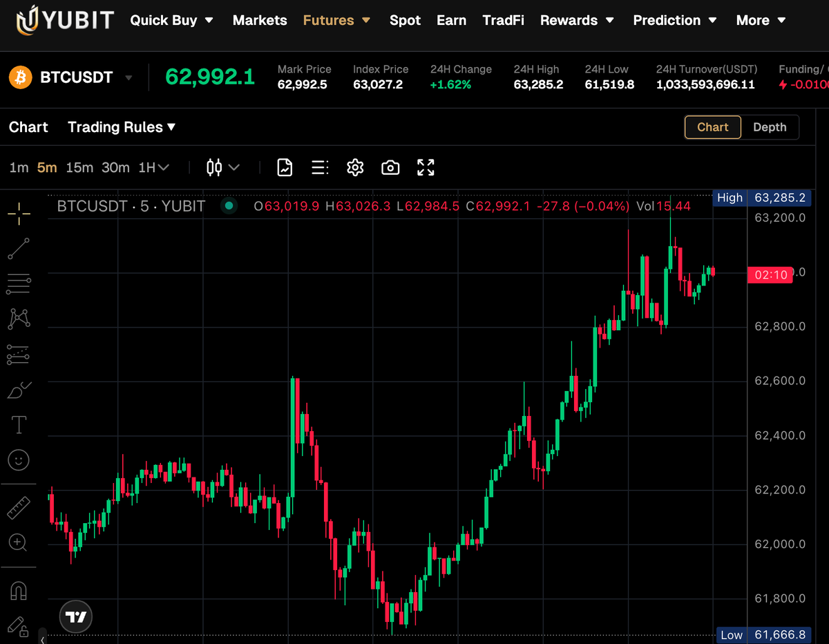Screen dimensions: 829x644
Task: Take a chart snapshot with camera icon
Action: pyautogui.click(x=390, y=167)
